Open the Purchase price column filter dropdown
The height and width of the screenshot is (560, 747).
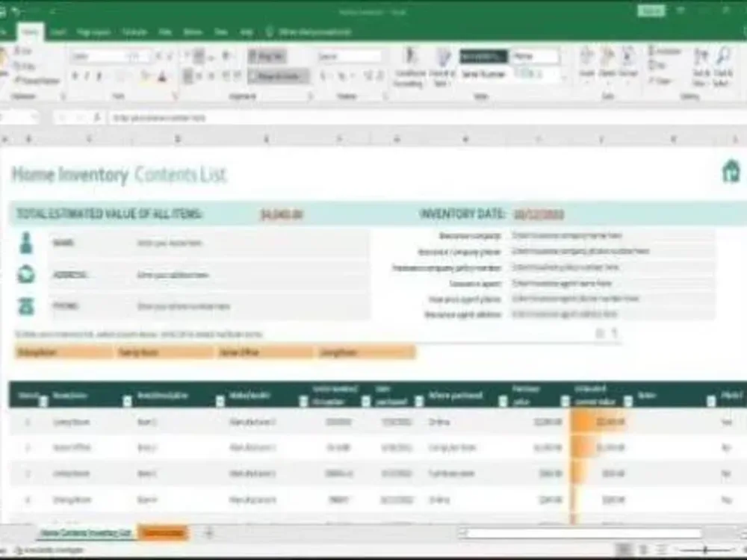(x=565, y=402)
